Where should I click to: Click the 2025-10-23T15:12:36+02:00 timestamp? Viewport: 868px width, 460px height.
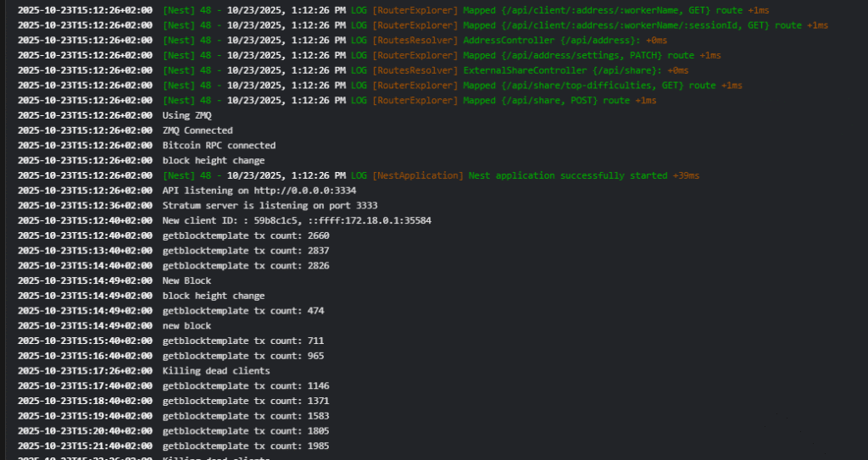coord(85,206)
